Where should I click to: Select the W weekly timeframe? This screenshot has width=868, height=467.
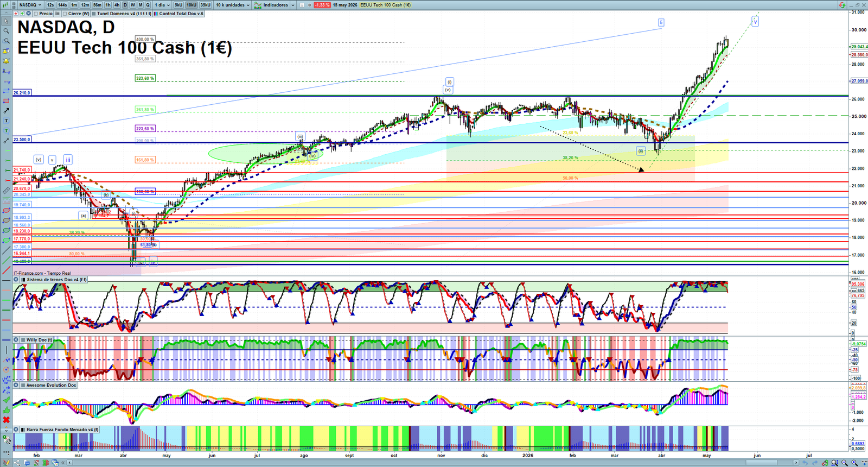(x=132, y=5)
